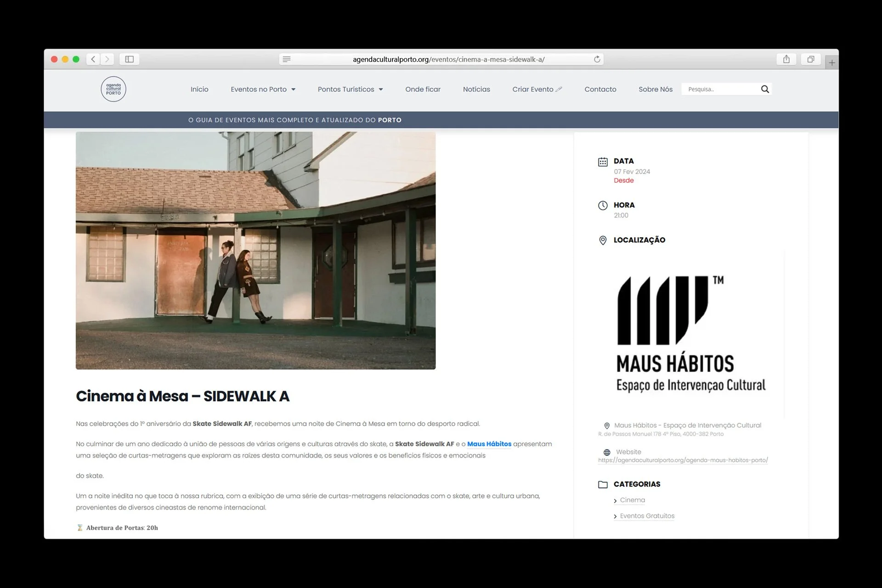The width and height of the screenshot is (882, 588).
Task: Go back with the browser back arrow
Action: click(93, 59)
